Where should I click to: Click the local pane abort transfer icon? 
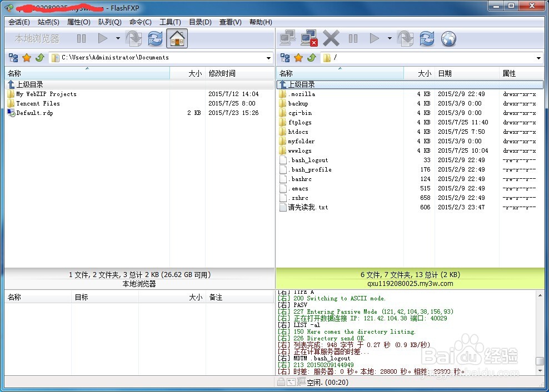click(x=134, y=38)
